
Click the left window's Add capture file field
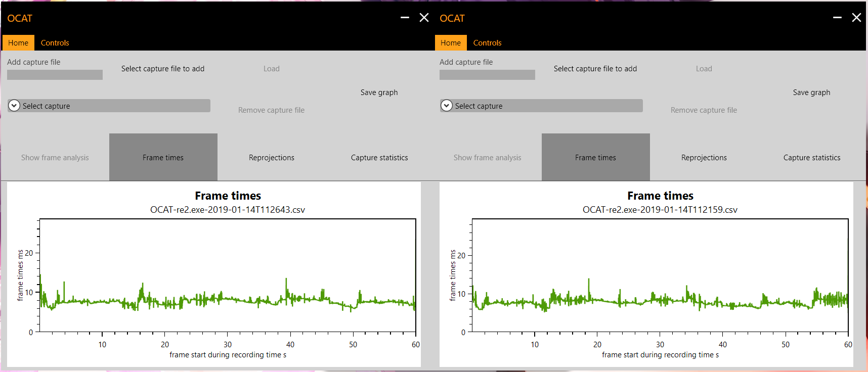tap(55, 75)
